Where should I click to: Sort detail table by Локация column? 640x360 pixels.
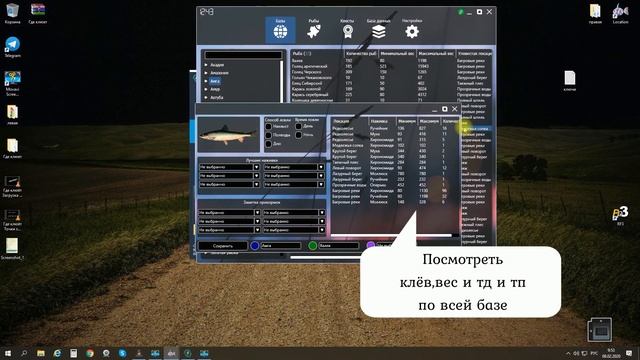349,121
